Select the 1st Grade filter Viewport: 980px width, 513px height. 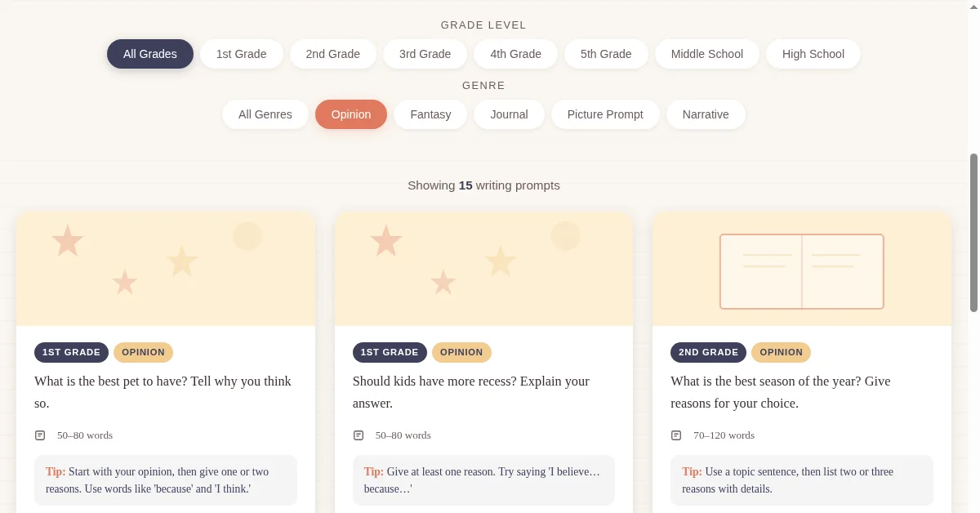[241, 54]
